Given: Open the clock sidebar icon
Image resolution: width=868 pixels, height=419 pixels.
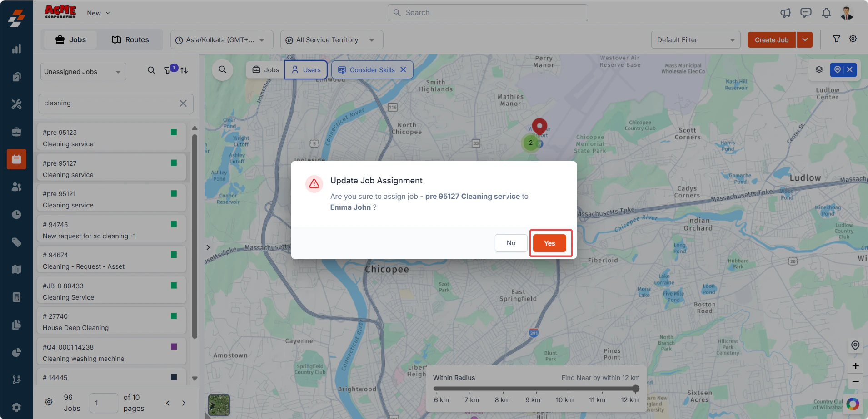Looking at the screenshot, I should (16, 214).
